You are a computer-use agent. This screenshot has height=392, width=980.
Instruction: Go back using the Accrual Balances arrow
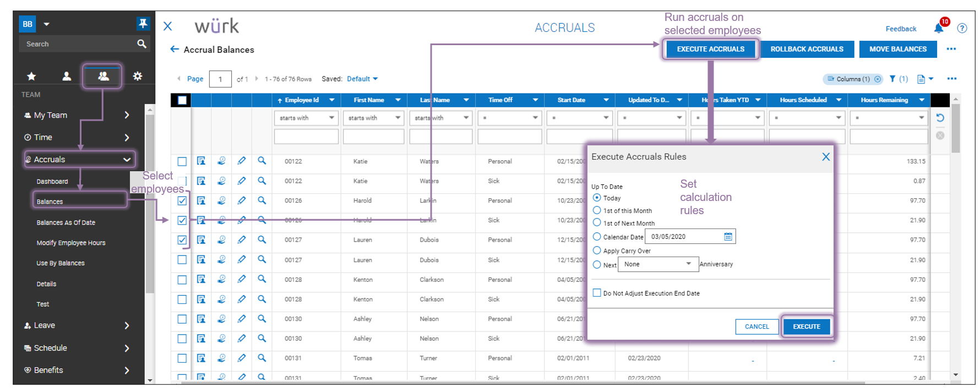175,49
